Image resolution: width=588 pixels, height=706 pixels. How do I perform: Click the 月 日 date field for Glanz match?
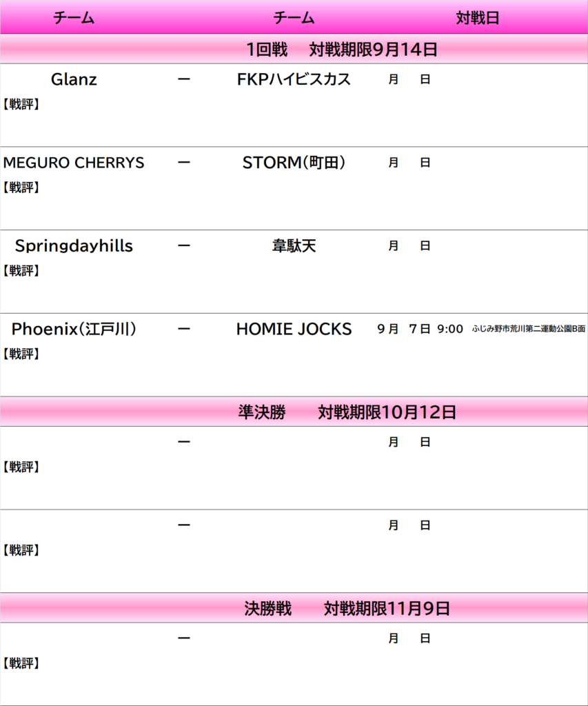(409, 80)
